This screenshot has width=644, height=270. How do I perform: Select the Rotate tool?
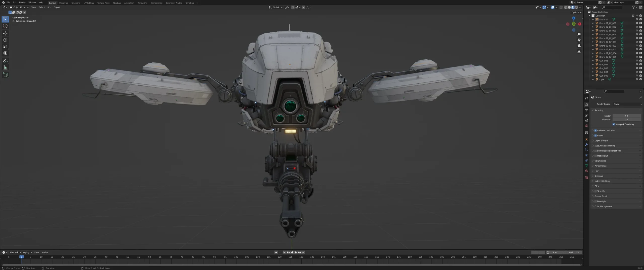pyautogui.click(x=5, y=40)
